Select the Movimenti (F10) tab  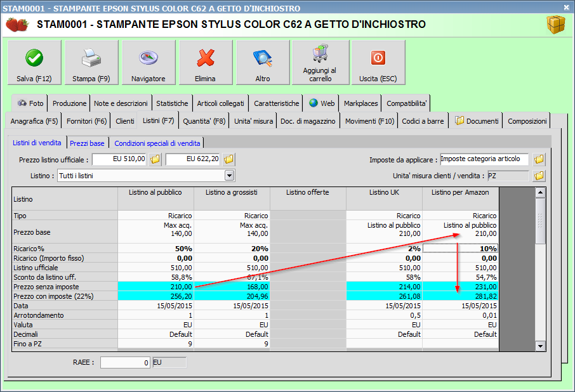(369, 121)
